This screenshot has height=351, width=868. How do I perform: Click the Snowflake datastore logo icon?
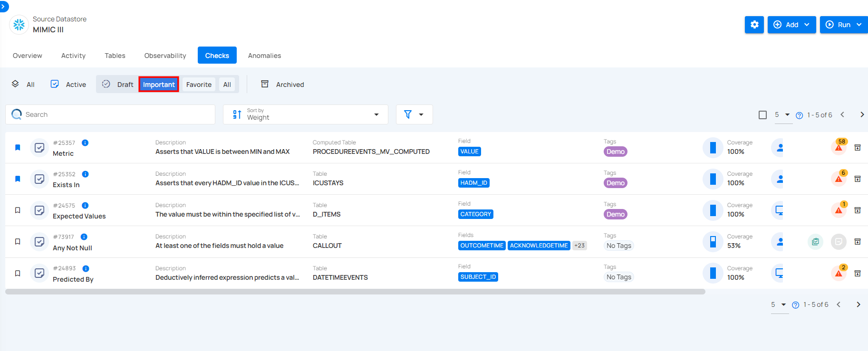[19, 25]
